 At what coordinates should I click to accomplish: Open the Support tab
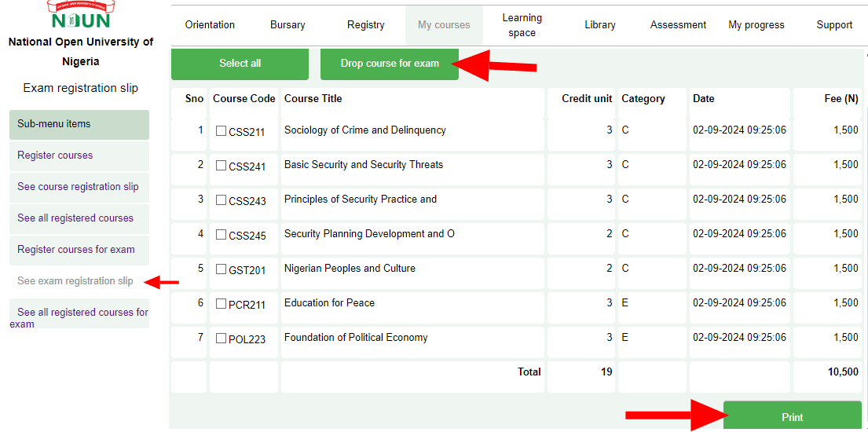834,25
